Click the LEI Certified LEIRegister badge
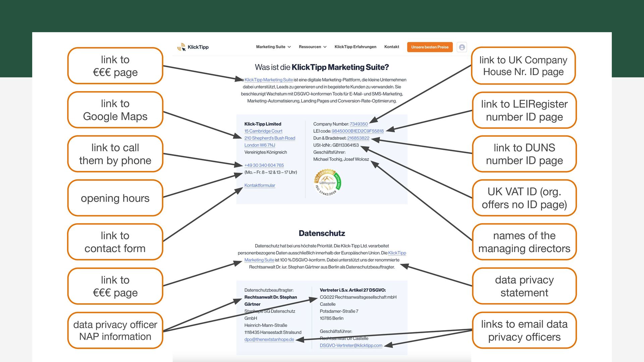 pyautogui.click(x=328, y=183)
